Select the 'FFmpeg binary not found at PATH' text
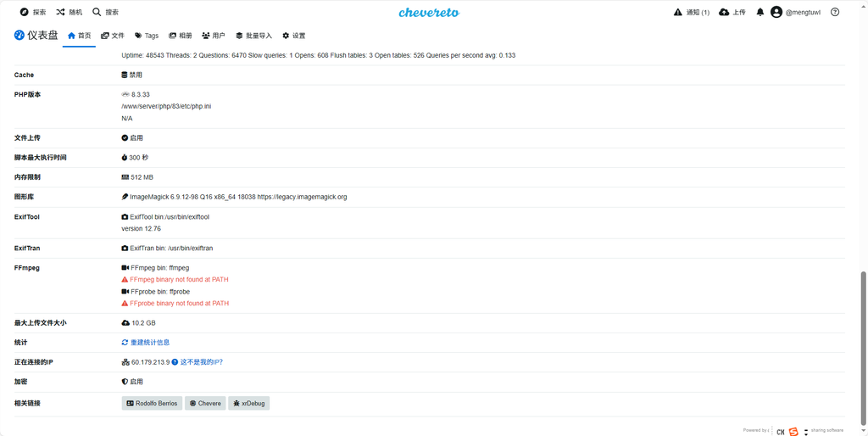The width and height of the screenshot is (868, 436). coord(179,280)
